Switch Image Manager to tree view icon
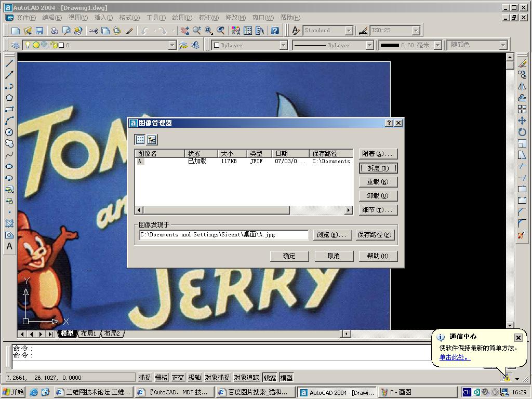Screen dimensions: 532x399 [x=152, y=139]
